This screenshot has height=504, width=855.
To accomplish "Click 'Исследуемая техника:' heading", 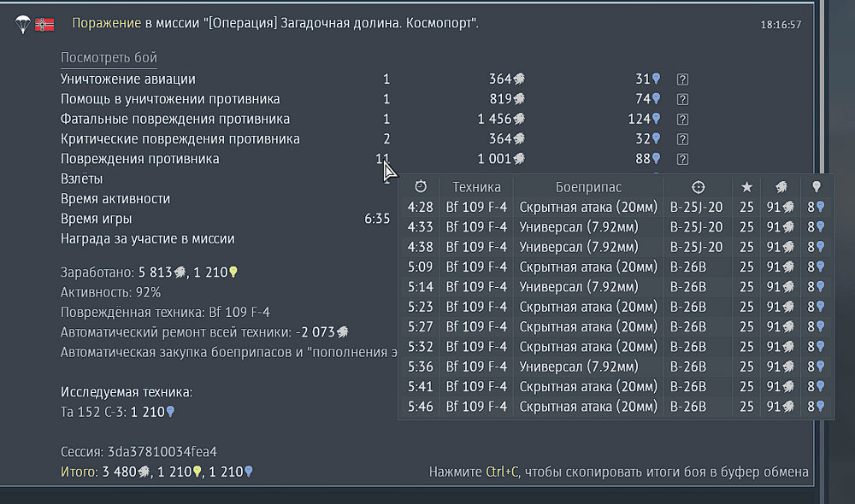I will coord(126,392).
